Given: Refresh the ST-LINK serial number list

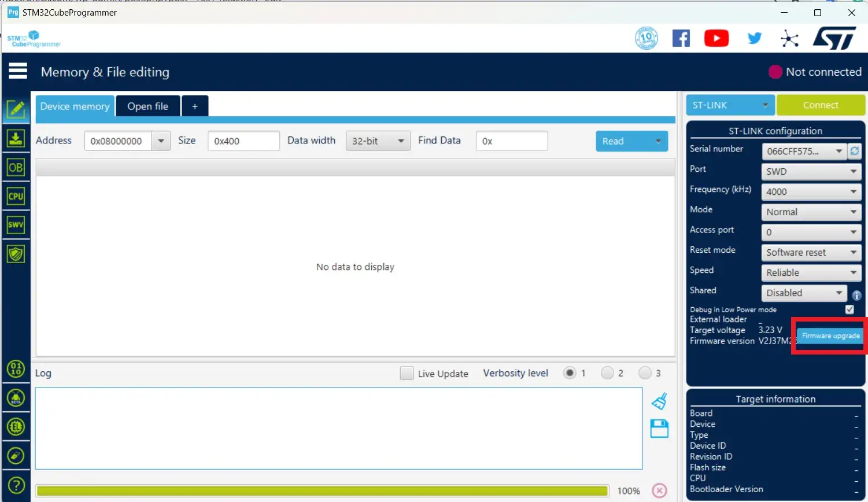Looking at the screenshot, I should 855,151.
